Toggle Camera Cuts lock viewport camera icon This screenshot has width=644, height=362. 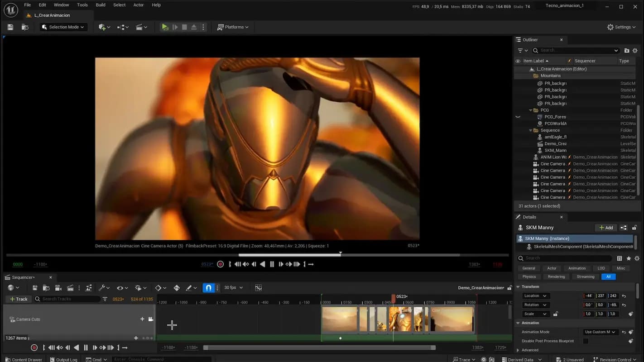pos(151,319)
